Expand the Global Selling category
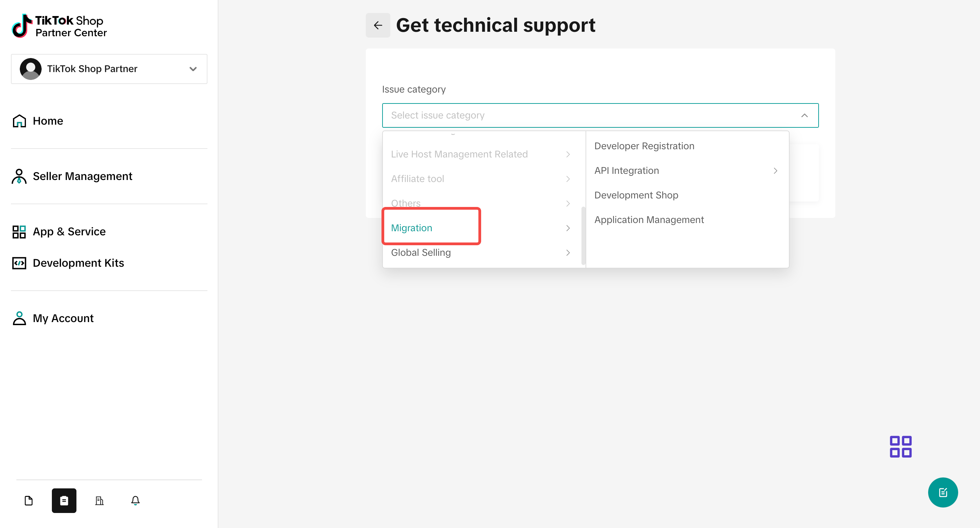Viewport: 980px width, 528px height. (481, 252)
